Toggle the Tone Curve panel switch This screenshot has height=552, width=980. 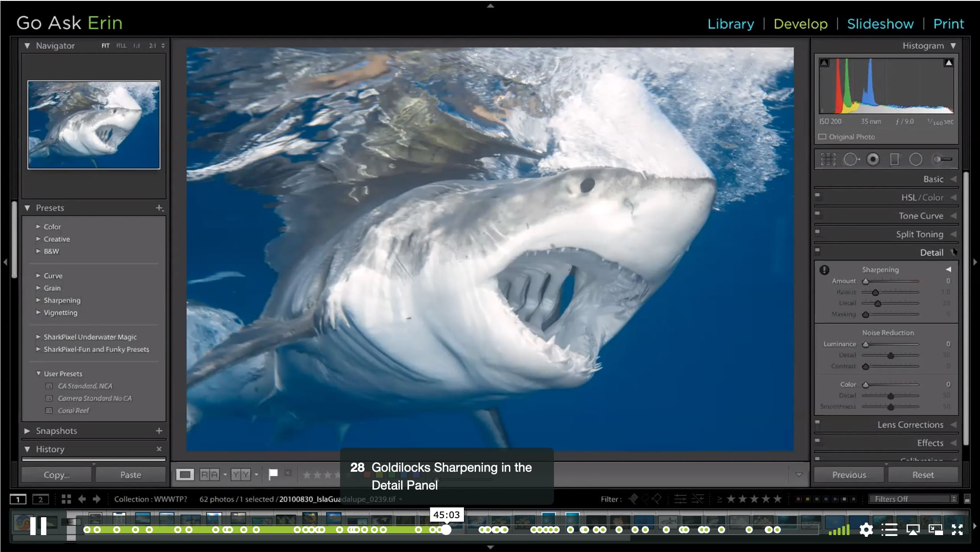coord(817,213)
